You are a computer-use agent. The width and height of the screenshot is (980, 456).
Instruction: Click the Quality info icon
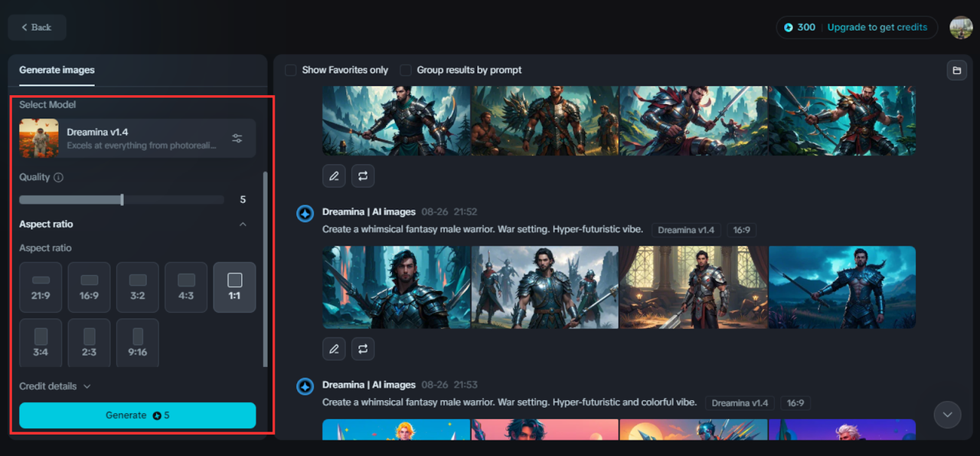pos(59,177)
